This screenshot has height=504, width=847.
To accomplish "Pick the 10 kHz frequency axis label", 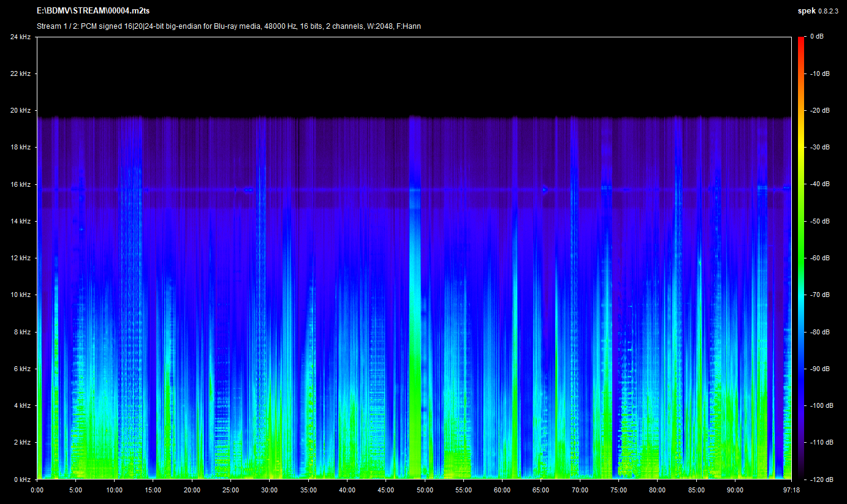I will click(20, 295).
